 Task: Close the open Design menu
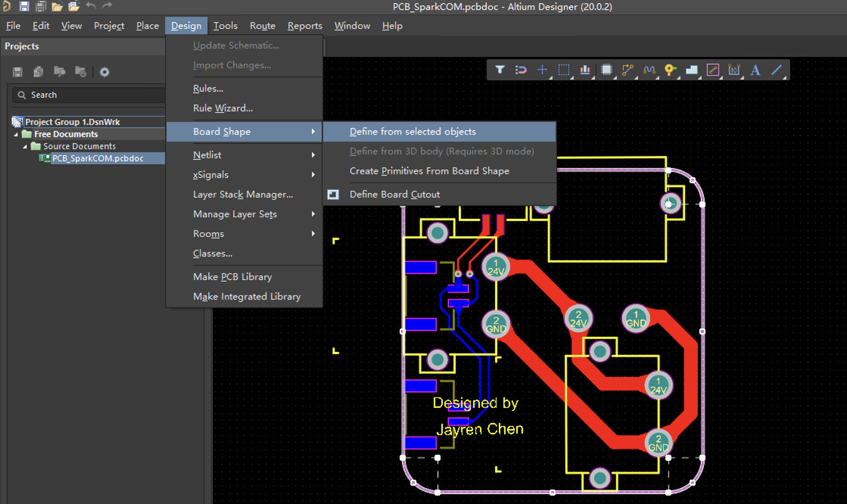[x=186, y=26]
